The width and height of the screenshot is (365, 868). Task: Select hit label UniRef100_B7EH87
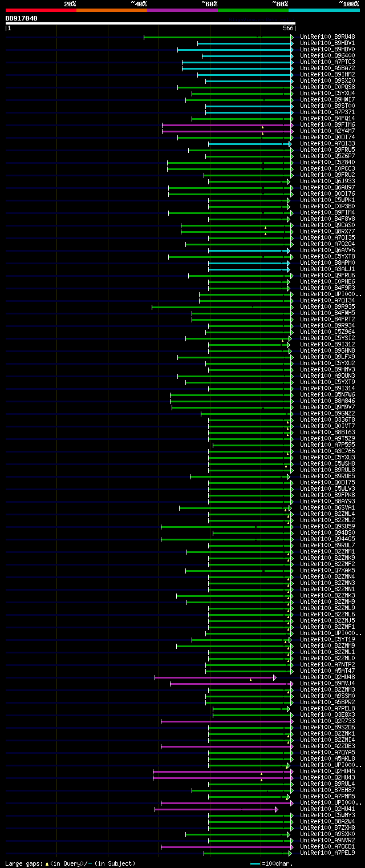pyautogui.click(x=327, y=790)
